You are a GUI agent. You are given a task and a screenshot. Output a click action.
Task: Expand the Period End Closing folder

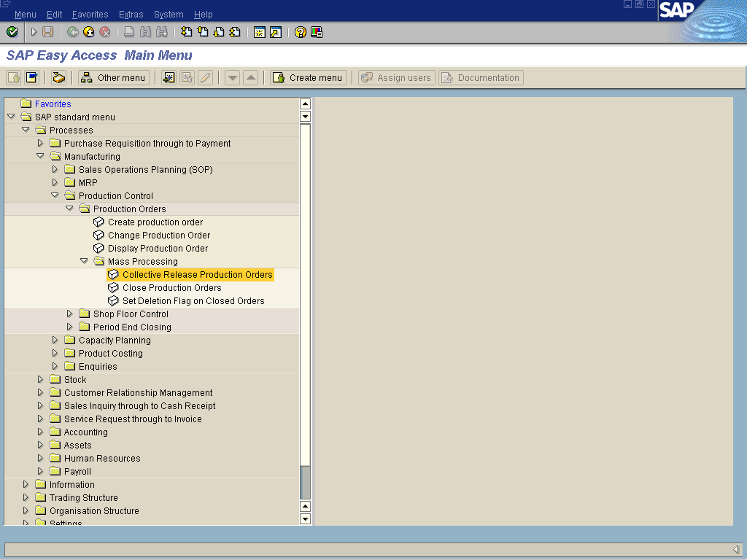coord(69,327)
